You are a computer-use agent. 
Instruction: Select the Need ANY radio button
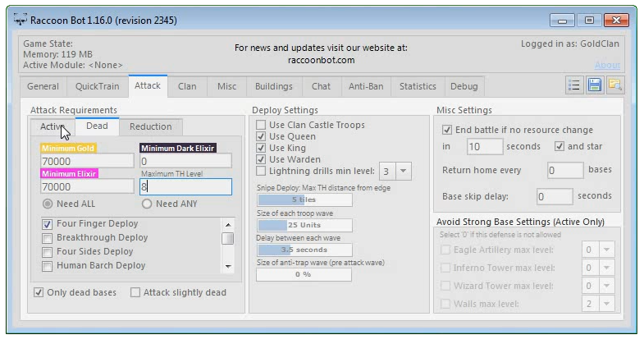(x=147, y=204)
